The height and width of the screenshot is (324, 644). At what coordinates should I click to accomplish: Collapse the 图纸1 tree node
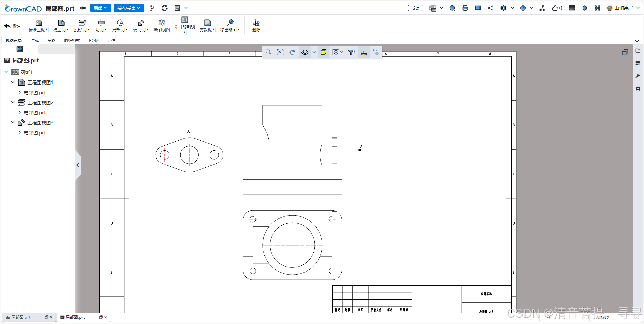click(x=6, y=72)
